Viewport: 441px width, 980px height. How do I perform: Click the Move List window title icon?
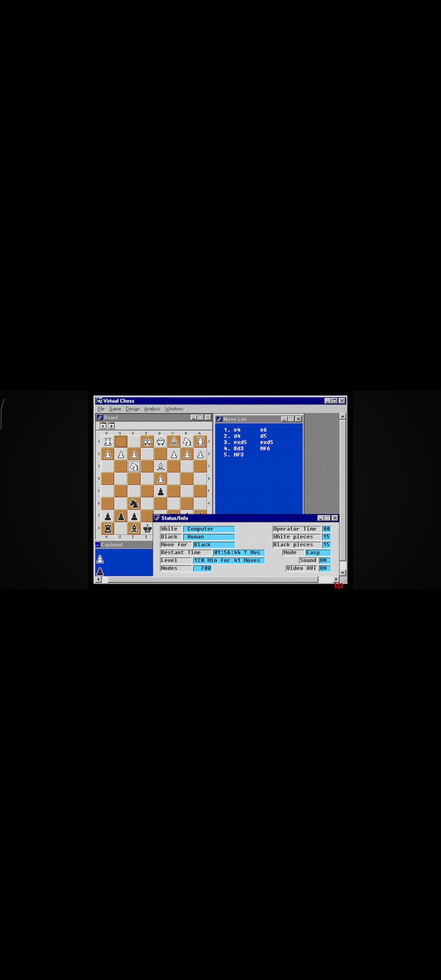coord(219,419)
